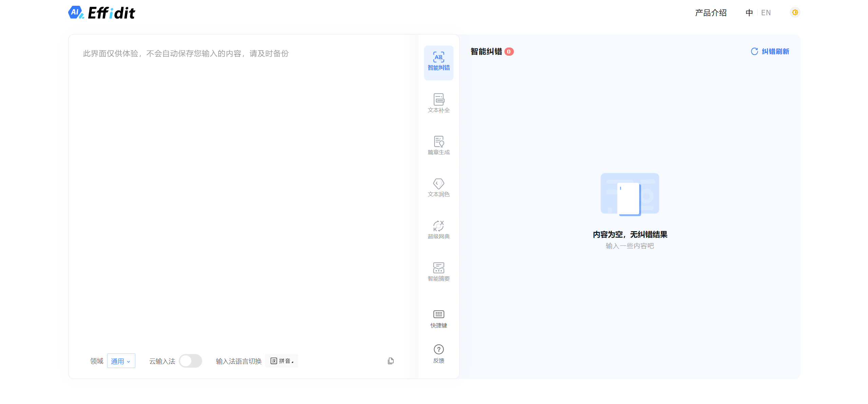Switch language to 中

click(749, 13)
